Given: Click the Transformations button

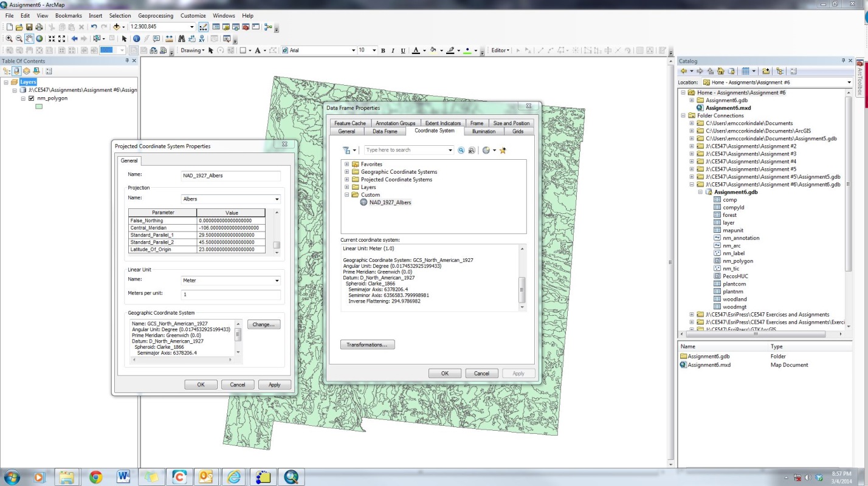Looking at the screenshot, I should coord(367,344).
